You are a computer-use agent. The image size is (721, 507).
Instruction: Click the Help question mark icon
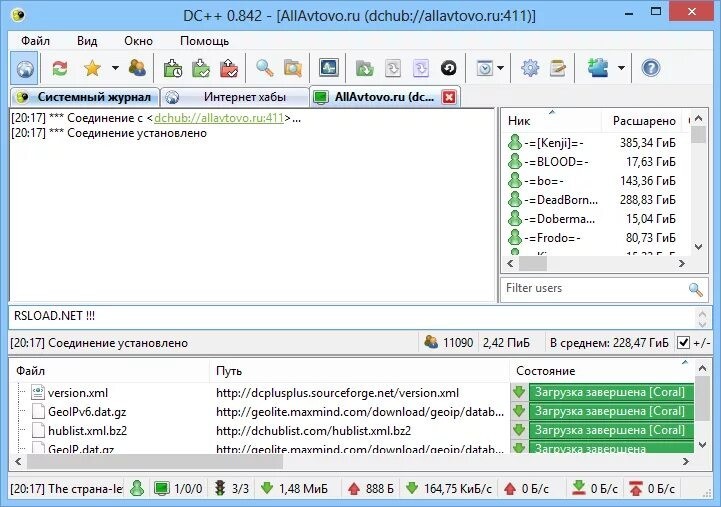tap(651, 68)
